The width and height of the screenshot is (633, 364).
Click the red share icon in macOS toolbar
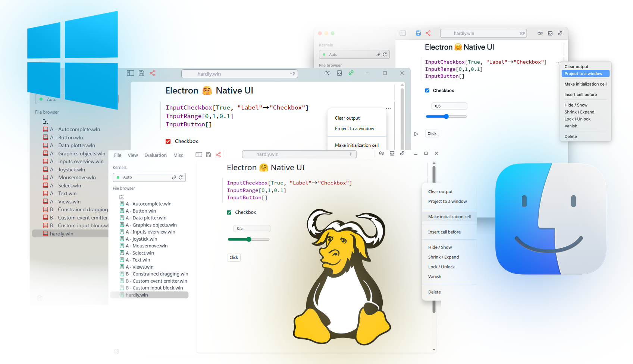point(428,33)
